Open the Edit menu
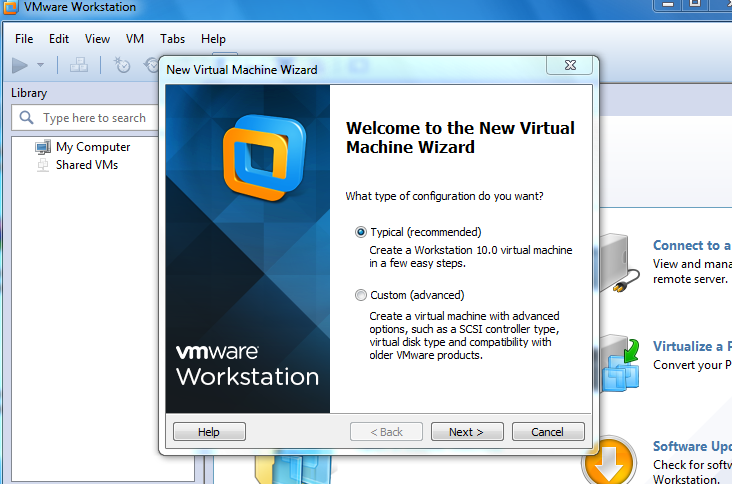Viewport: 732px width, 484px height. coord(59,39)
